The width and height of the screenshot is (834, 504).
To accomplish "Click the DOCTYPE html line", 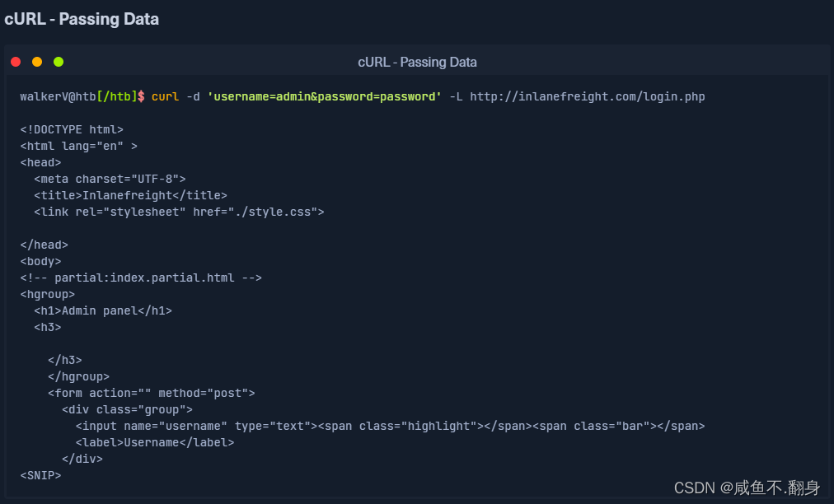I will 72,129.
